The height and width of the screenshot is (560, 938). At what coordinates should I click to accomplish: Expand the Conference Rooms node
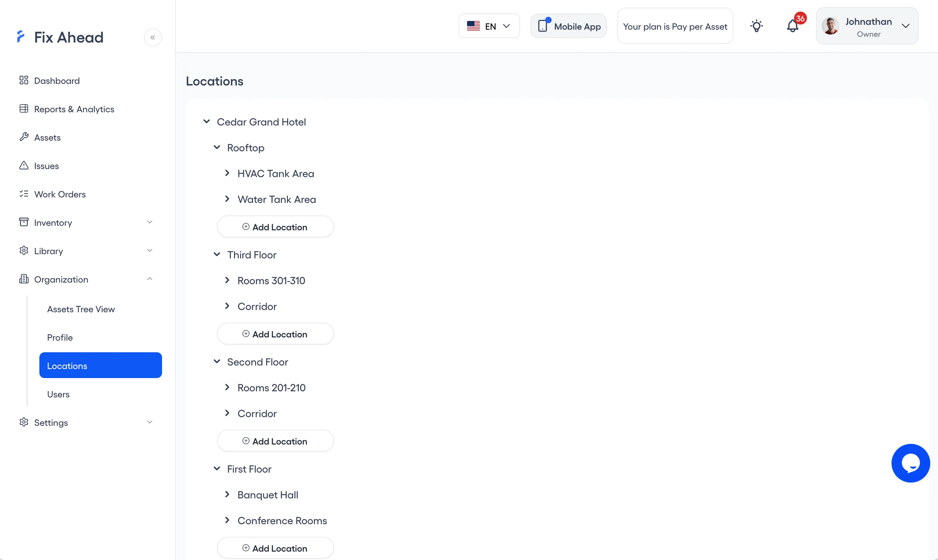pos(227,520)
